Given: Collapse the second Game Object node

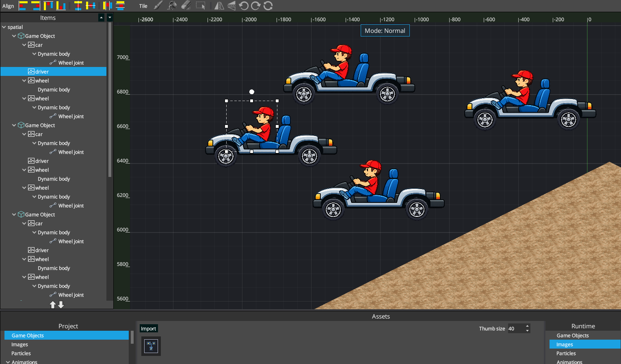Looking at the screenshot, I should pyautogui.click(x=14, y=125).
